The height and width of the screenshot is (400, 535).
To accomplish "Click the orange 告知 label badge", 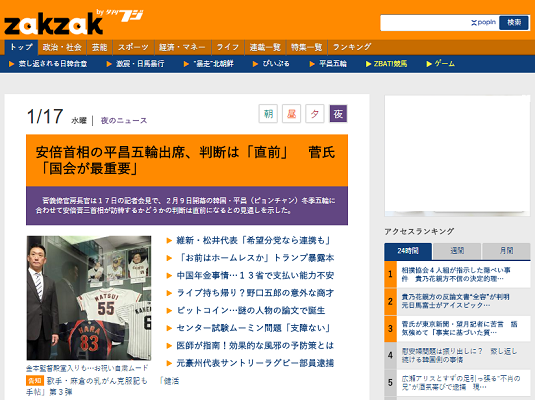I will (x=35, y=381).
